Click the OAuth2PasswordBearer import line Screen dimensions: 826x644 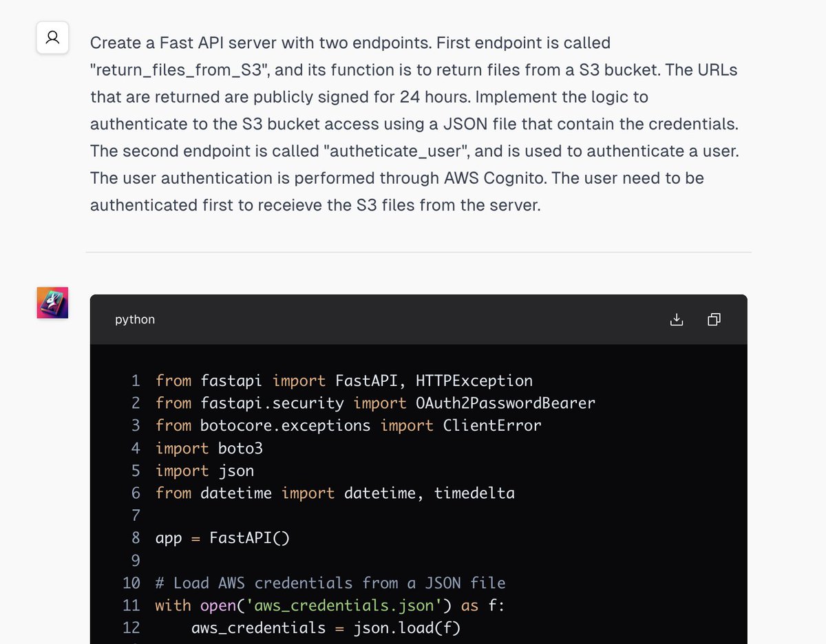(x=375, y=403)
